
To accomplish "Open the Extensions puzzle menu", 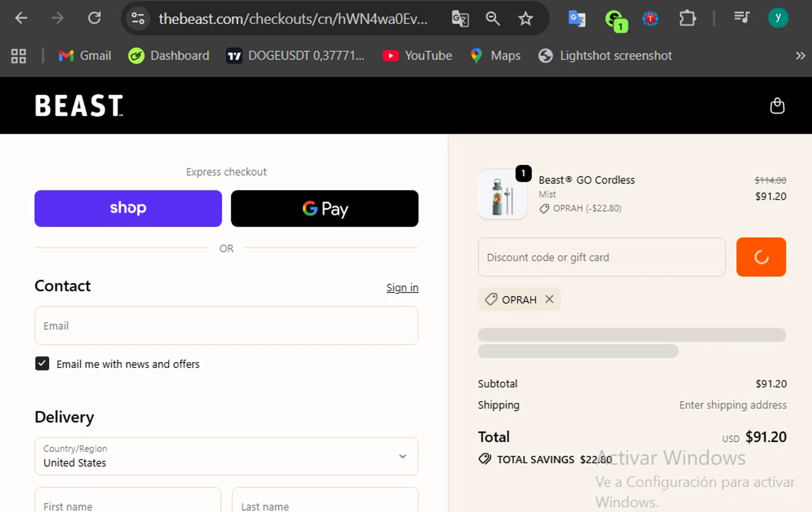I will click(687, 19).
